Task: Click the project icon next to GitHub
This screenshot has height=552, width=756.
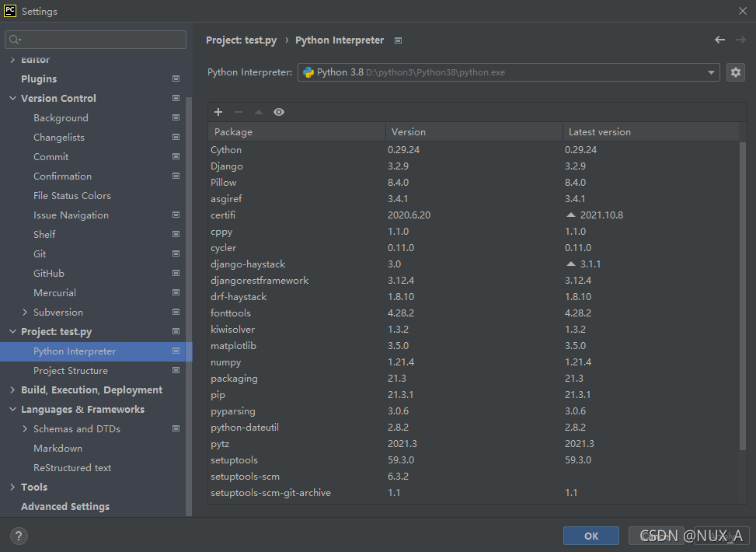Action: coord(176,273)
